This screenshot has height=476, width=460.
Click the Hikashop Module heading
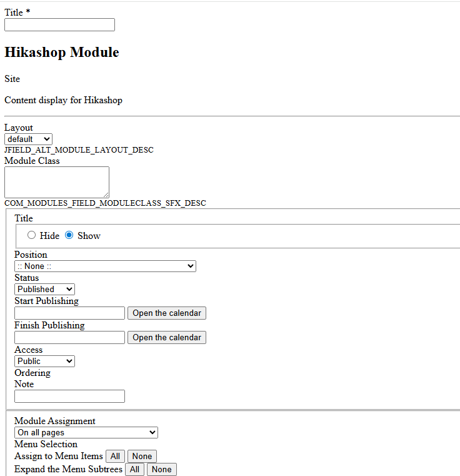coord(62,52)
